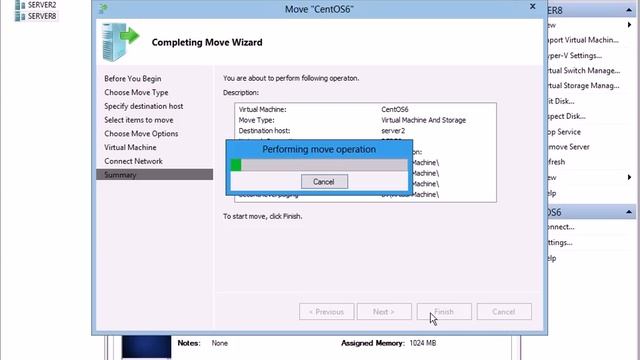Screen dimensions: 640x360
Task: Click Edit Disk action
Action: point(561,101)
